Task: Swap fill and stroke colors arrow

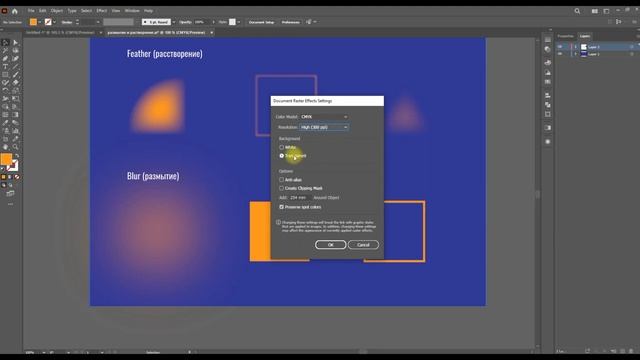Action: point(17,156)
